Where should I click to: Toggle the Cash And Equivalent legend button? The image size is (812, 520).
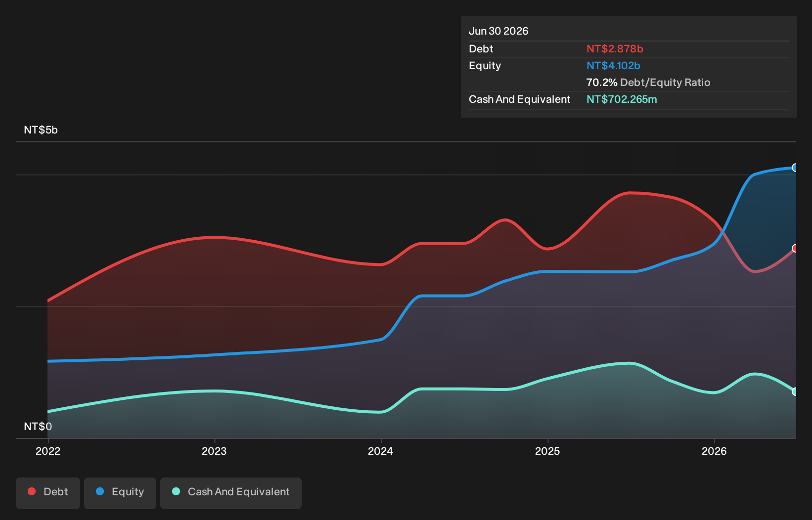[231, 493]
